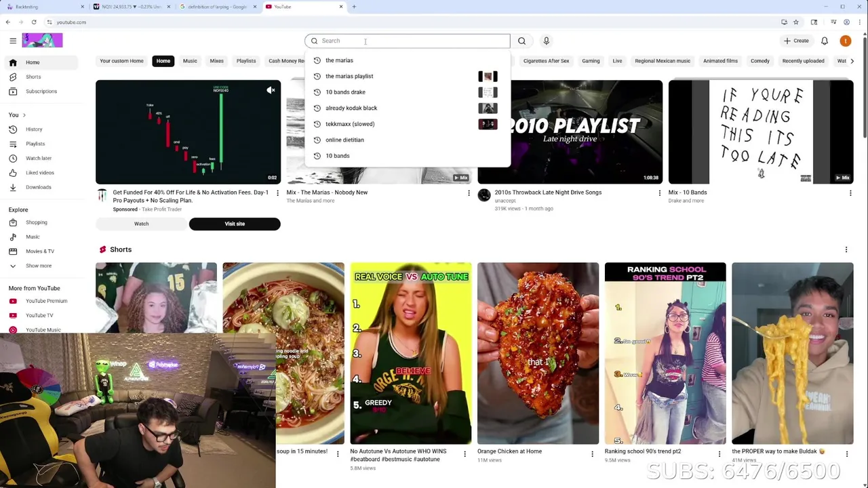Image resolution: width=868 pixels, height=488 pixels.
Task: Open Subscriptions in the sidebar
Action: (x=41, y=91)
